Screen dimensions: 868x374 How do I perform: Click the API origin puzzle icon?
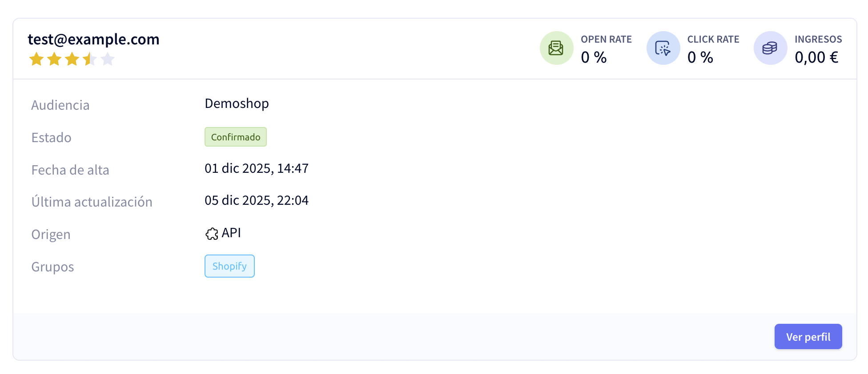[x=212, y=234]
